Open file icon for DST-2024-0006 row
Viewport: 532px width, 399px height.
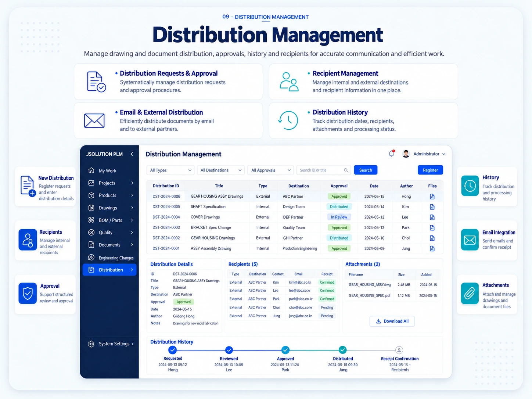[432, 197]
